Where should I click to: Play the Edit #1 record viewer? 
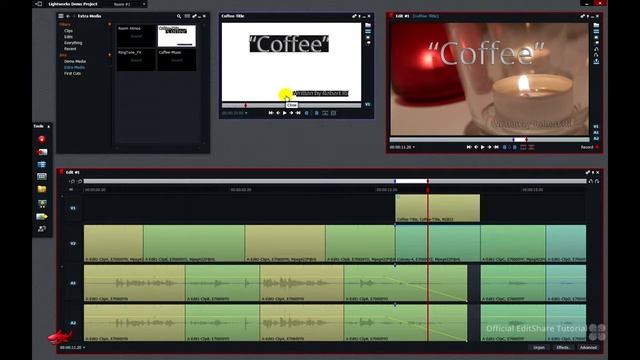click(482, 147)
